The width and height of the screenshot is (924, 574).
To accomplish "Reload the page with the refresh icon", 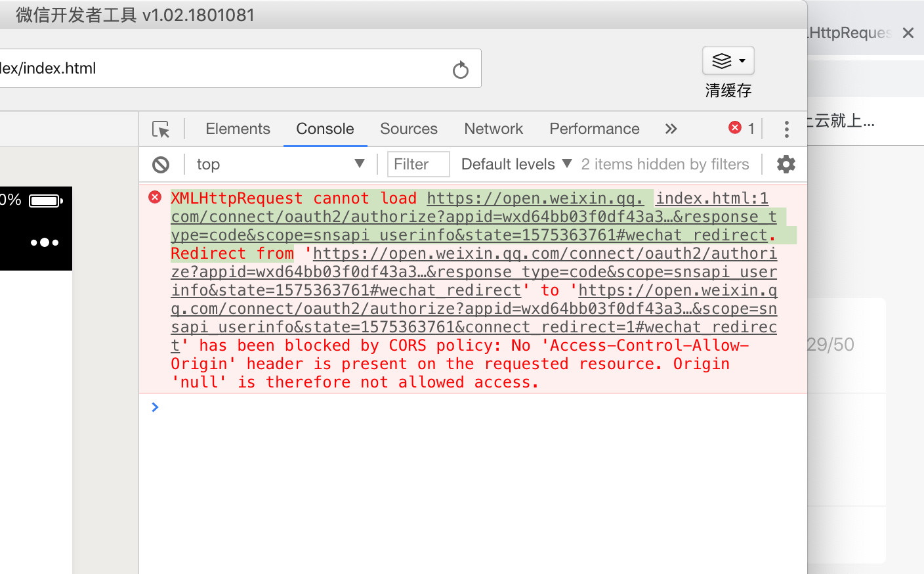I will point(461,69).
